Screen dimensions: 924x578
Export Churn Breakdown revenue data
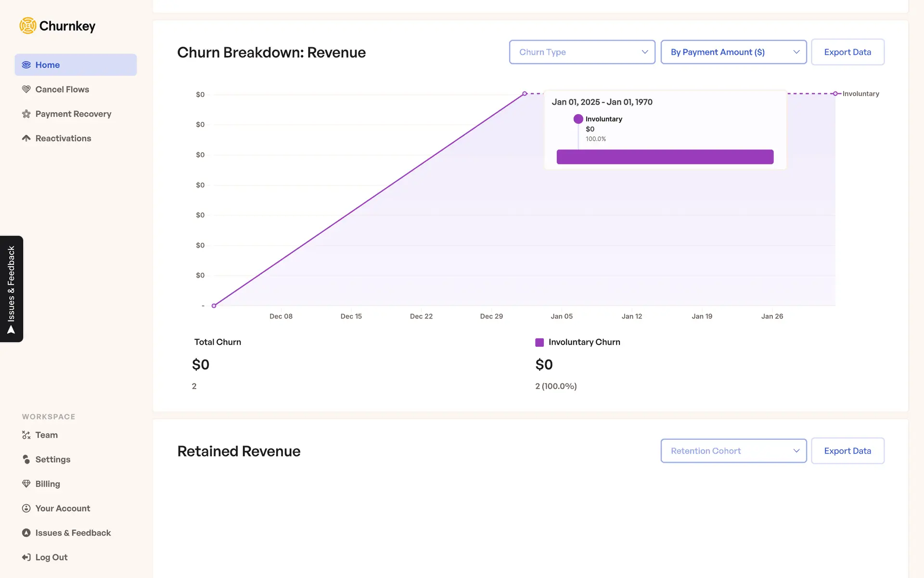pos(847,52)
